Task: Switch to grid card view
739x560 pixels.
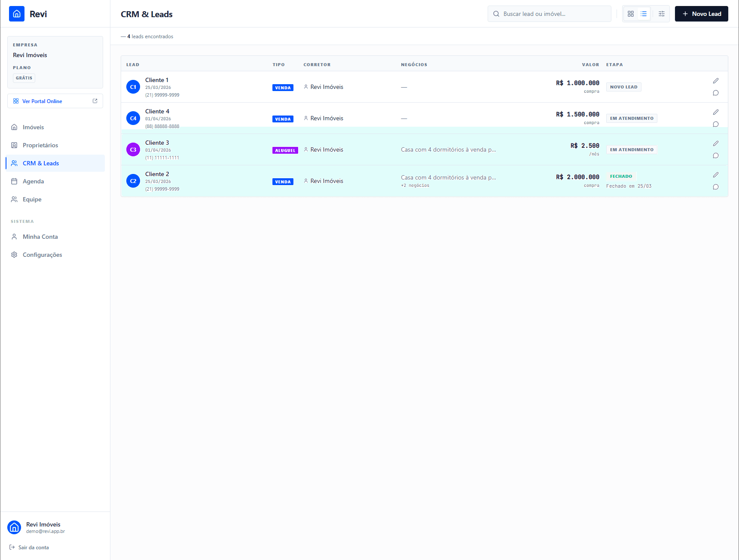Action: (630, 14)
